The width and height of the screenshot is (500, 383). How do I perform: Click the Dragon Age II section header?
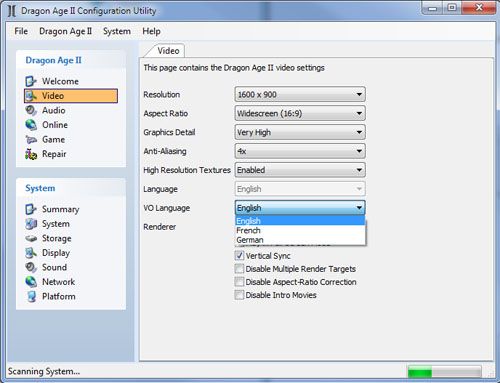[x=53, y=60]
